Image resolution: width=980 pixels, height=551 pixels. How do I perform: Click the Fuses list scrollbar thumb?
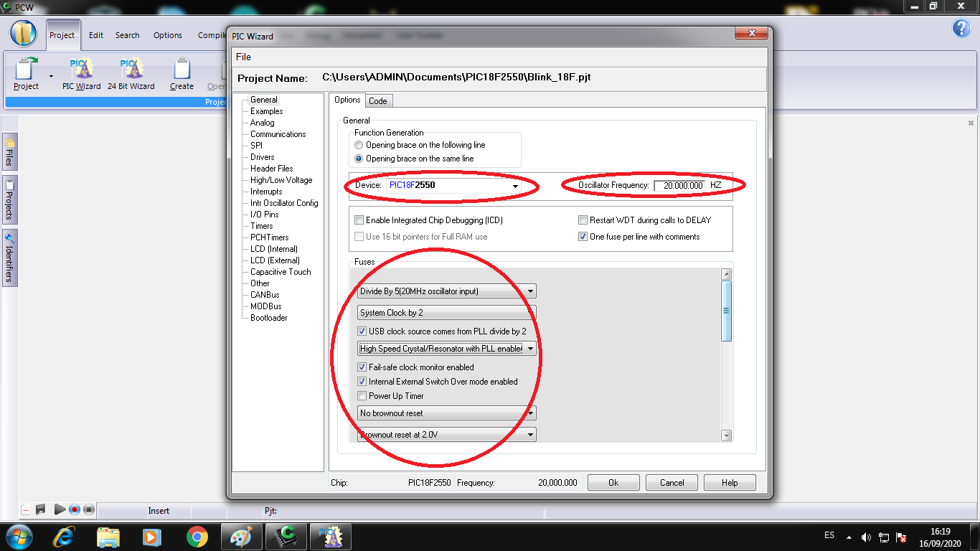(x=726, y=311)
